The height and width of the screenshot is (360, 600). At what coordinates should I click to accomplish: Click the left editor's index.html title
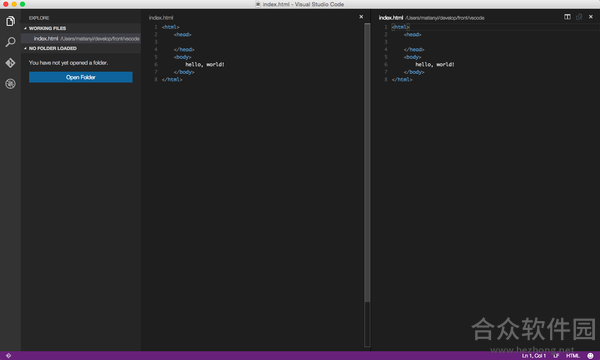click(x=161, y=18)
